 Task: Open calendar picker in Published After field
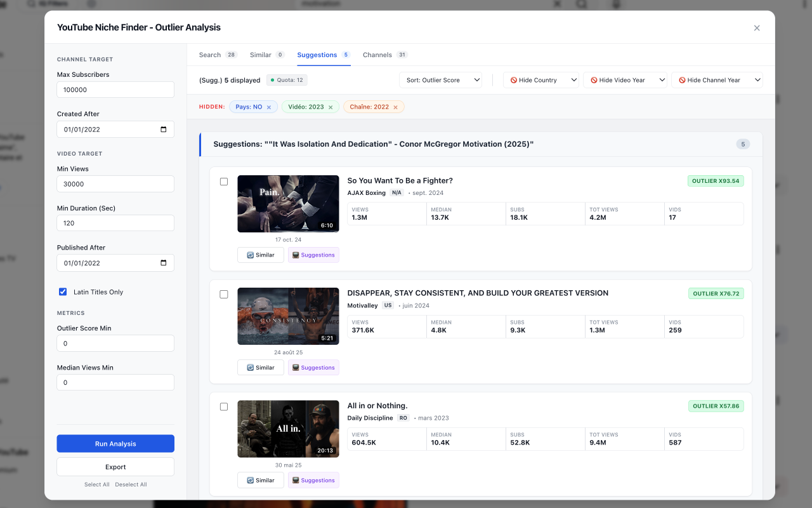tap(164, 263)
